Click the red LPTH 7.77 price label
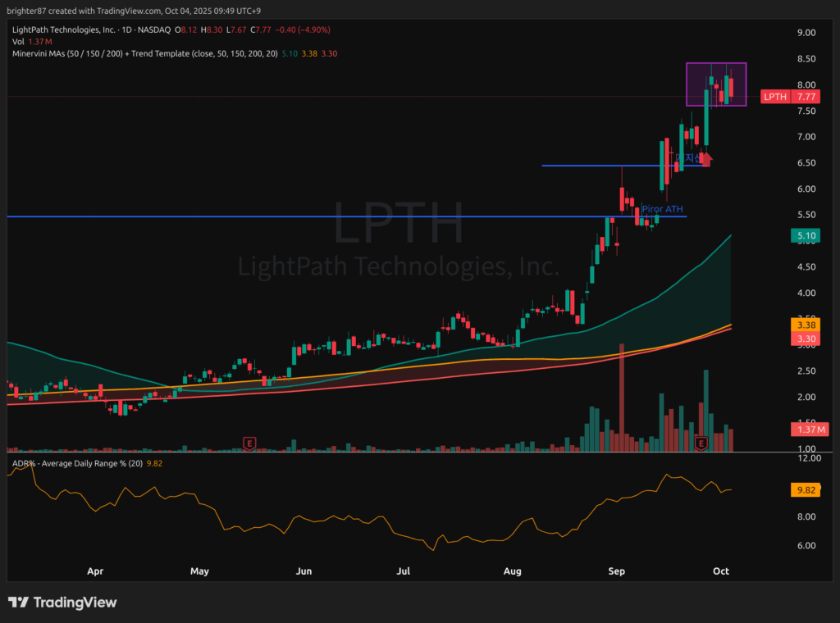840x623 pixels. (786, 97)
